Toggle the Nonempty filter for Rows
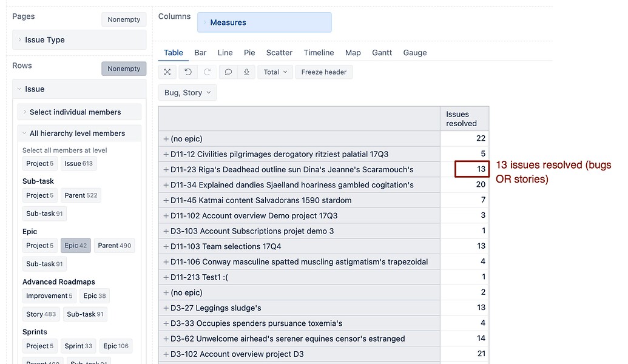This screenshot has width=628, height=364. pos(124,69)
